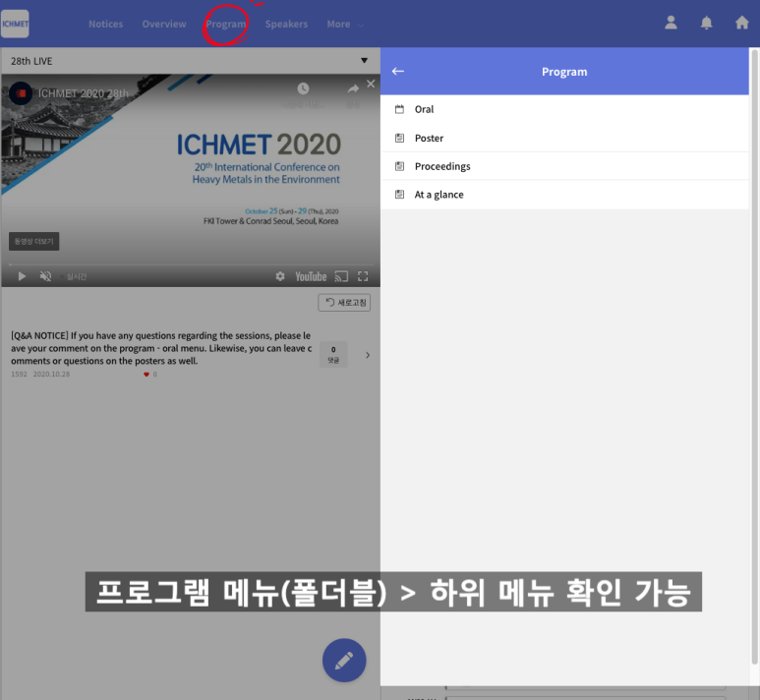Click the 새로고침 refresh button
This screenshot has width=760, height=700.
tap(344, 303)
